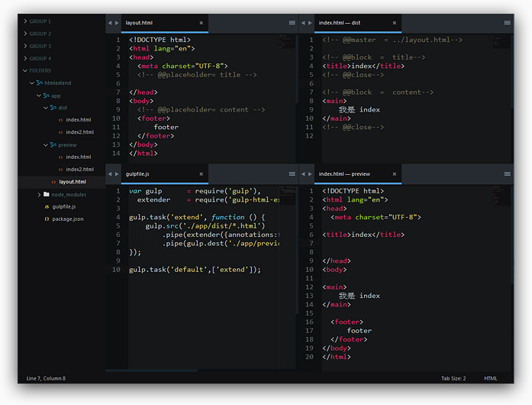
Task: Expand the GROUP 3 sidebar section
Action: point(40,46)
